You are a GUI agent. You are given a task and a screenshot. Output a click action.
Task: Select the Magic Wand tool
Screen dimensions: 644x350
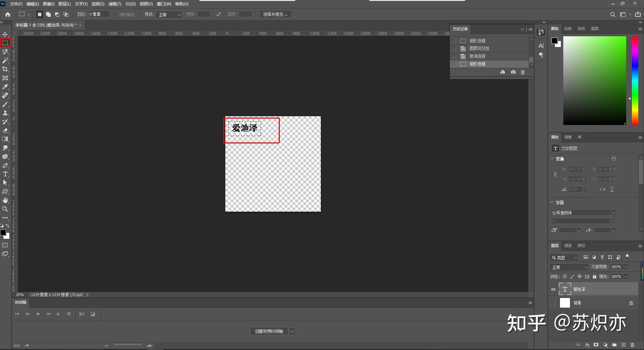(x=5, y=60)
